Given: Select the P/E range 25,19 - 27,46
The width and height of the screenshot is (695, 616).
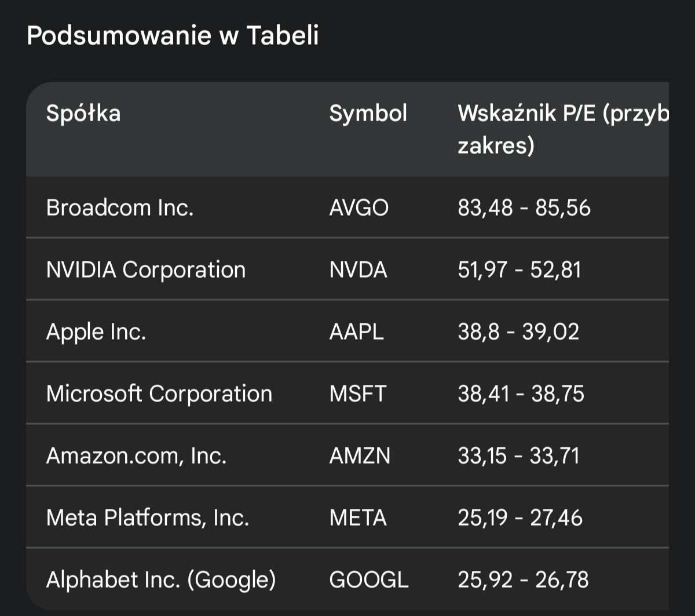Looking at the screenshot, I should tap(520, 517).
